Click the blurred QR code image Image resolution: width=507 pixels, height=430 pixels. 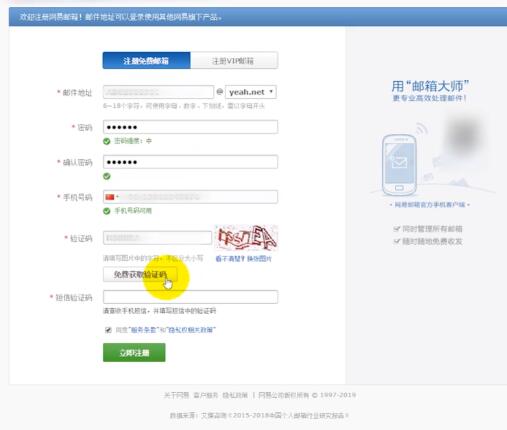tap(464, 135)
